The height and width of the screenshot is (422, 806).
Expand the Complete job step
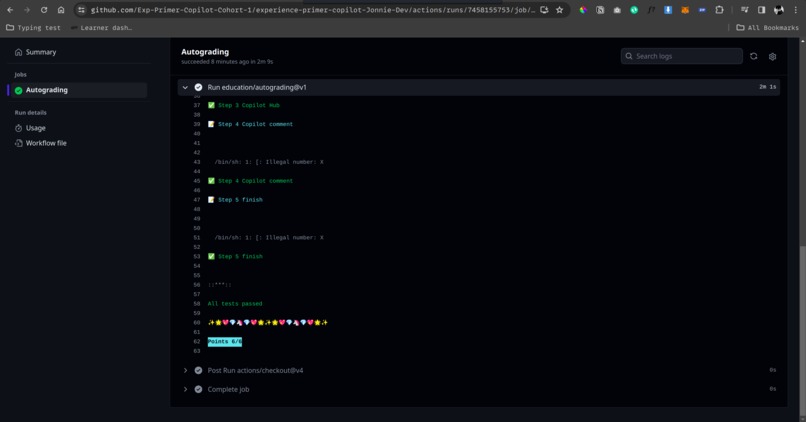pyautogui.click(x=185, y=389)
